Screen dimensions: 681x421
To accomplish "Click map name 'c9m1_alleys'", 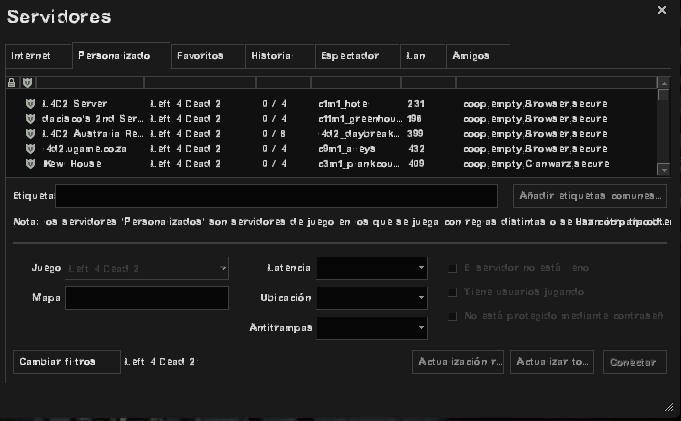I will [347, 149].
